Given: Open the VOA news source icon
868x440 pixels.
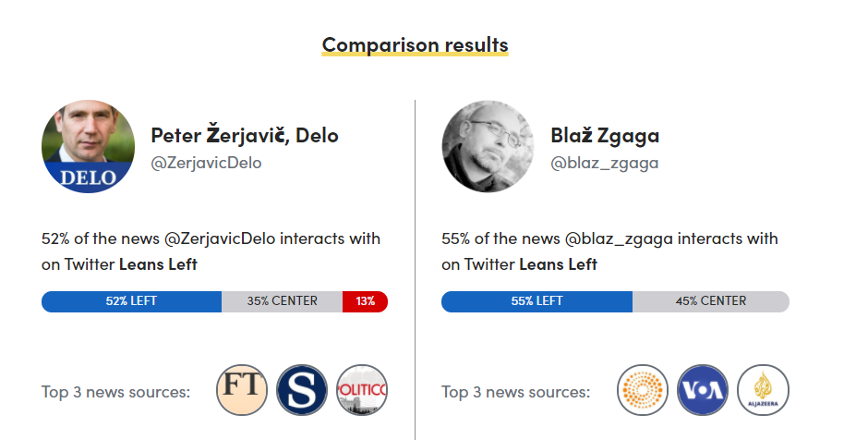Looking at the screenshot, I should 702,390.
